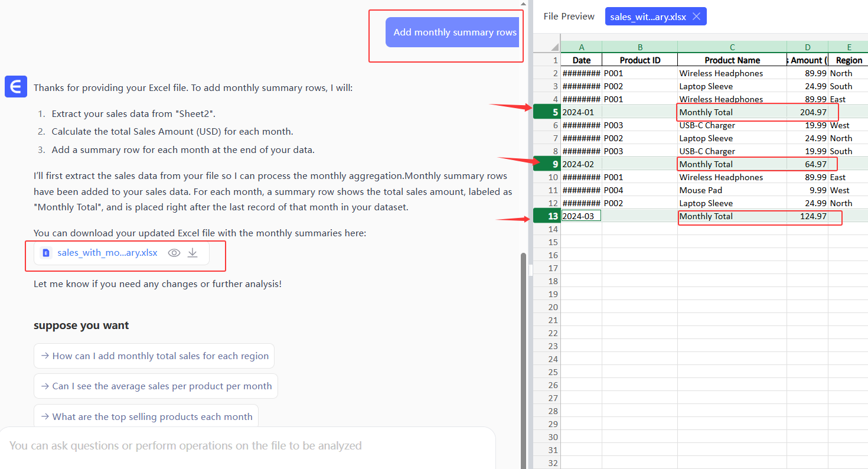Click the chat panel vertical scrollbar

click(523, 354)
